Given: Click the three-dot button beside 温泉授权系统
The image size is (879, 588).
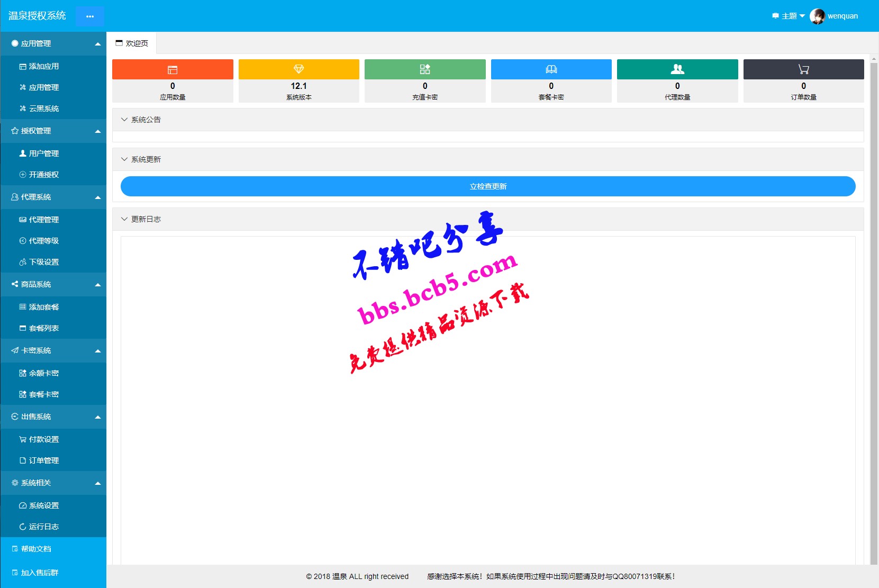Looking at the screenshot, I should coord(90,16).
